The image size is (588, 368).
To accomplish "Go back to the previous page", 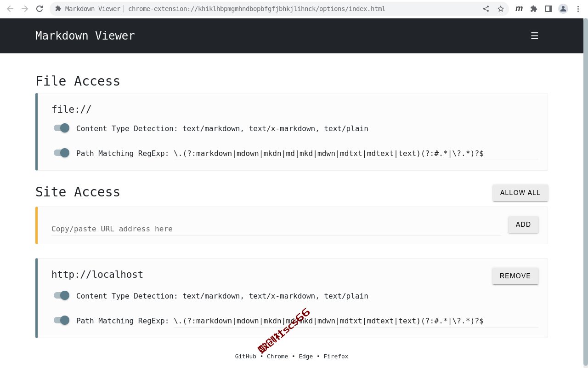I will pyautogui.click(x=10, y=9).
